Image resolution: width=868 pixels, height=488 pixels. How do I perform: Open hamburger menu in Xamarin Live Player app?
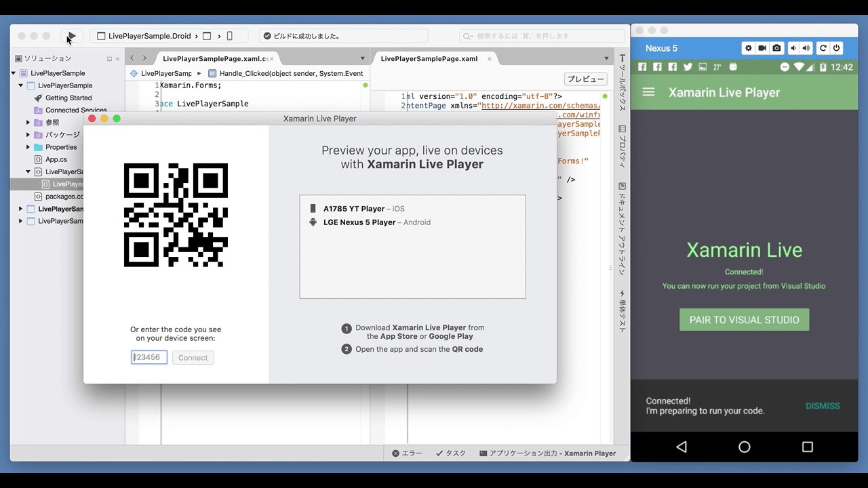pos(649,92)
